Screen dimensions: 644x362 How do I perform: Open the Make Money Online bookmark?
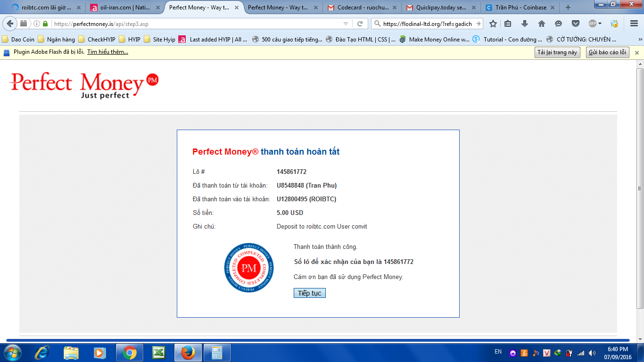pyautogui.click(x=434, y=39)
